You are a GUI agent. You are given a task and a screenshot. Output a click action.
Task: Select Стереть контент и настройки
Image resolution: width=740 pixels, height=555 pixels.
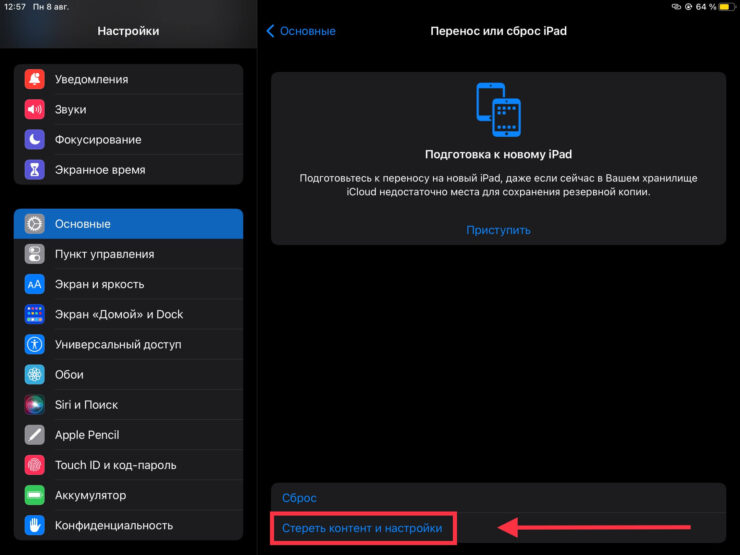coord(362,527)
